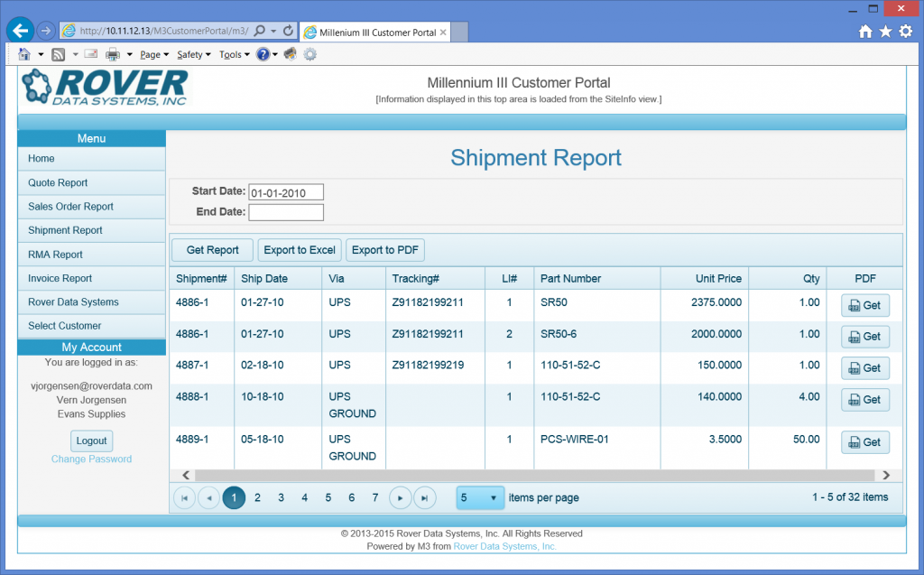Open Quote Report from the menu
The image size is (924, 575).
91,183
